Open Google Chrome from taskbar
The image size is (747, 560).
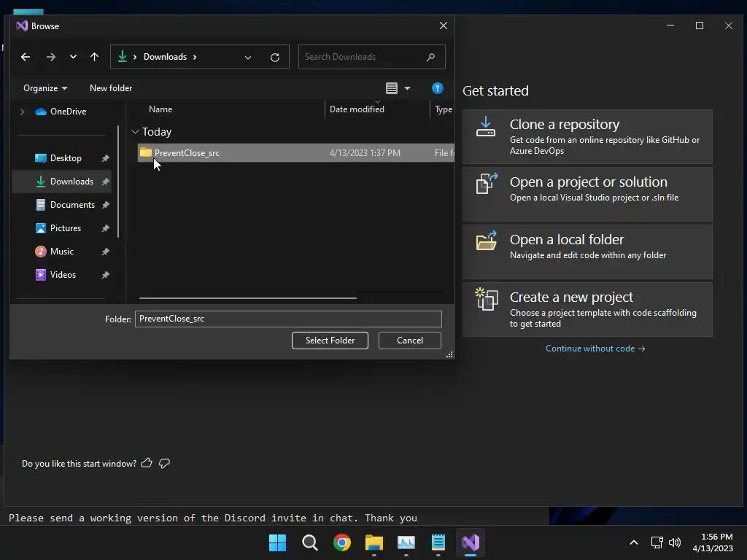point(342,542)
